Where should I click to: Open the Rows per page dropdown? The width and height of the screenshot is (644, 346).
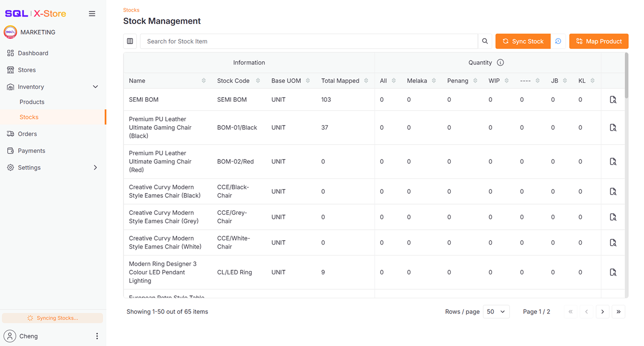coord(496,311)
